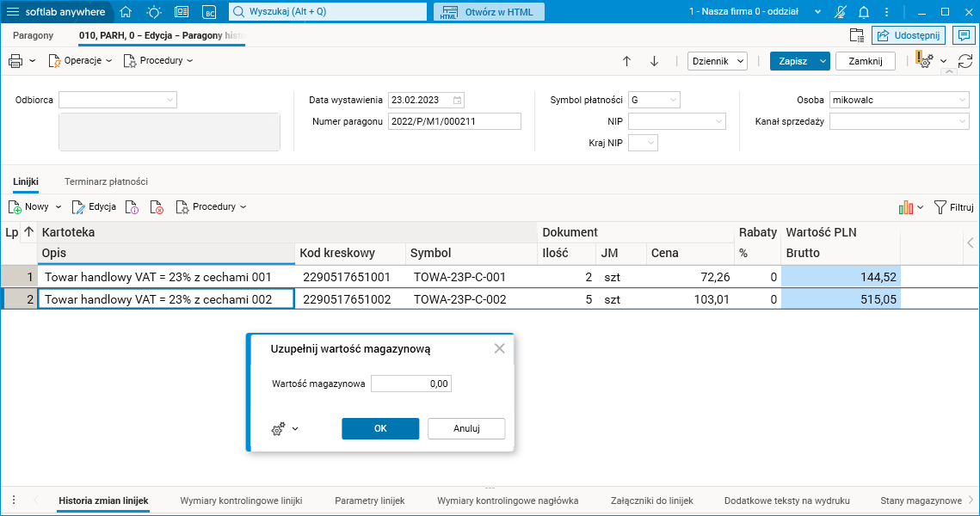The image size is (980, 516).
Task: Open Parametry linijek tab
Action: 370,501
